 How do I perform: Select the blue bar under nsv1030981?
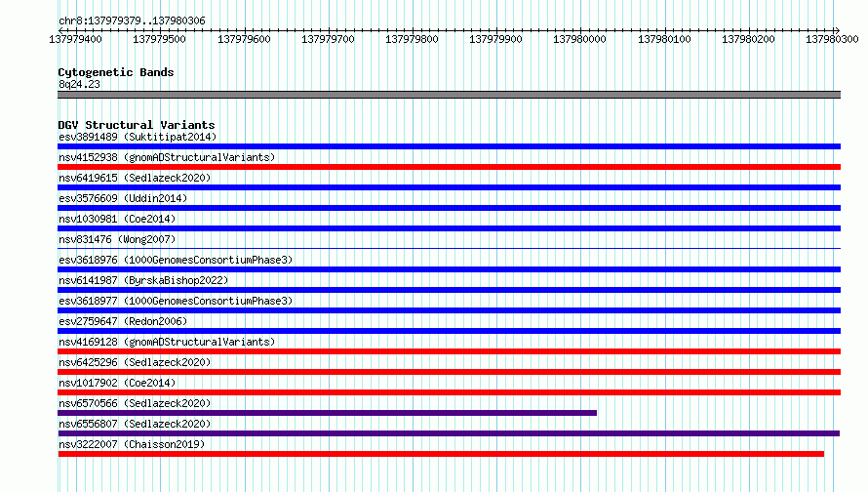coord(449,228)
